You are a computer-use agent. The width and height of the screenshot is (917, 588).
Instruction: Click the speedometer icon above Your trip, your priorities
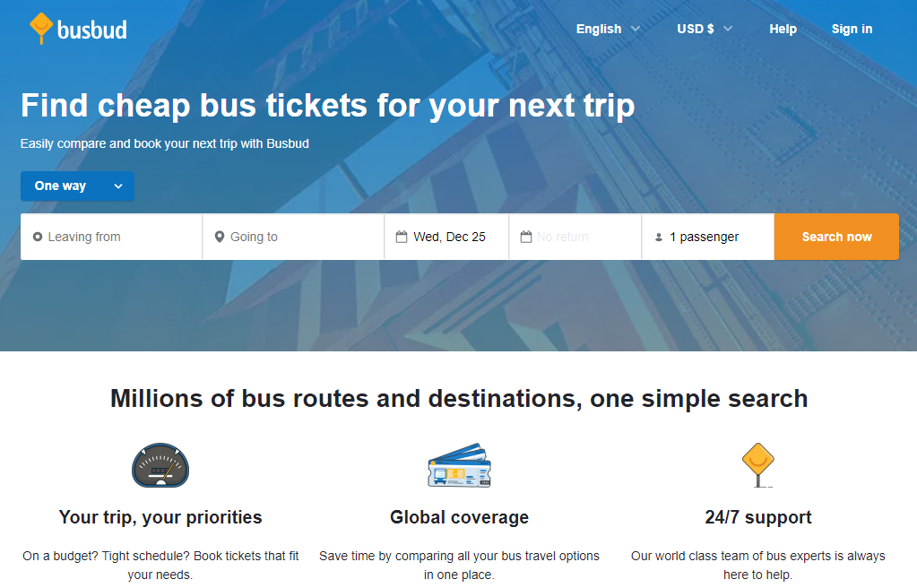(160, 466)
